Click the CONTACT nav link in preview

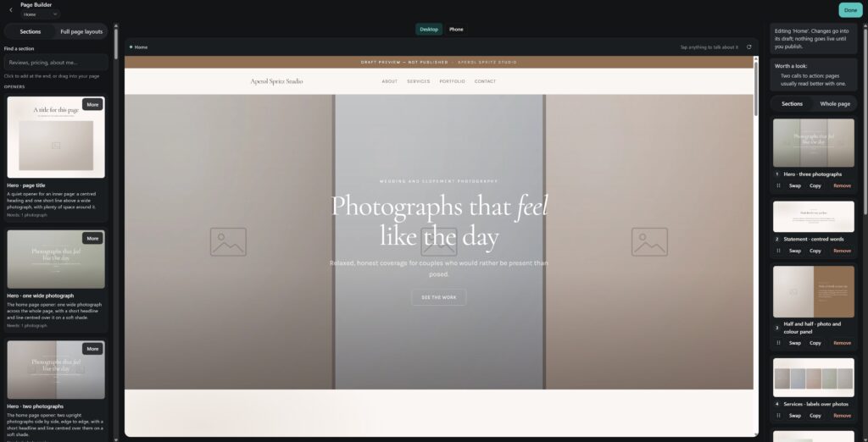tap(485, 81)
